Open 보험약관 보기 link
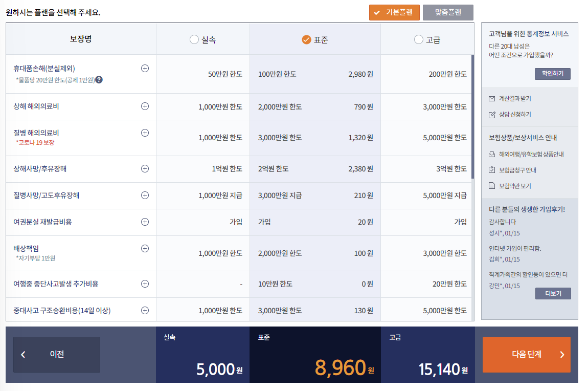This screenshot has height=391, width=588. [x=515, y=186]
